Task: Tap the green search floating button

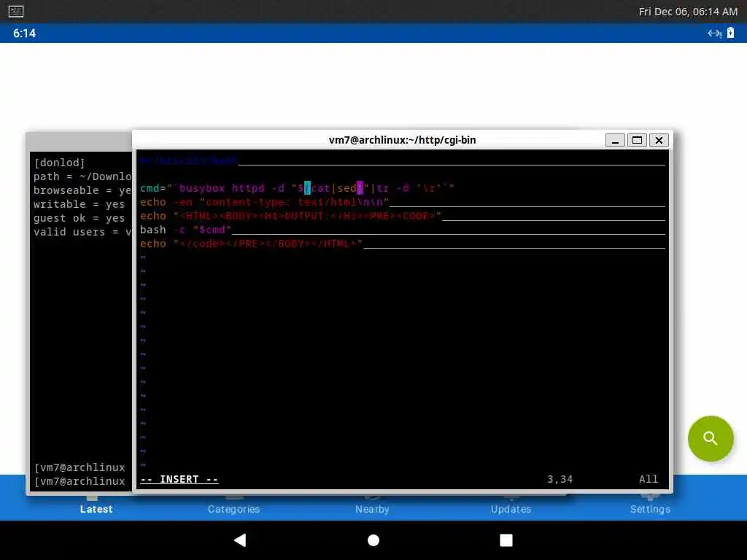Action: click(711, 438)
